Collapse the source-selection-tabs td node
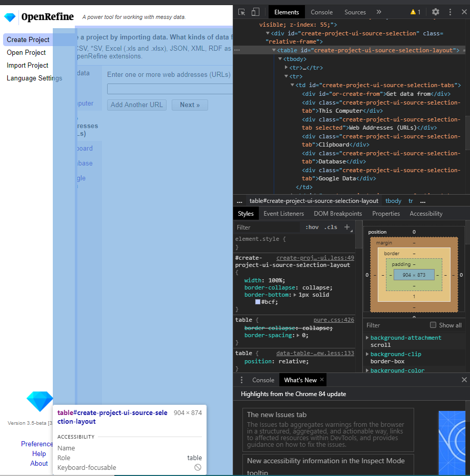This screenshot has height=476, width=470. tap(292, 85)
